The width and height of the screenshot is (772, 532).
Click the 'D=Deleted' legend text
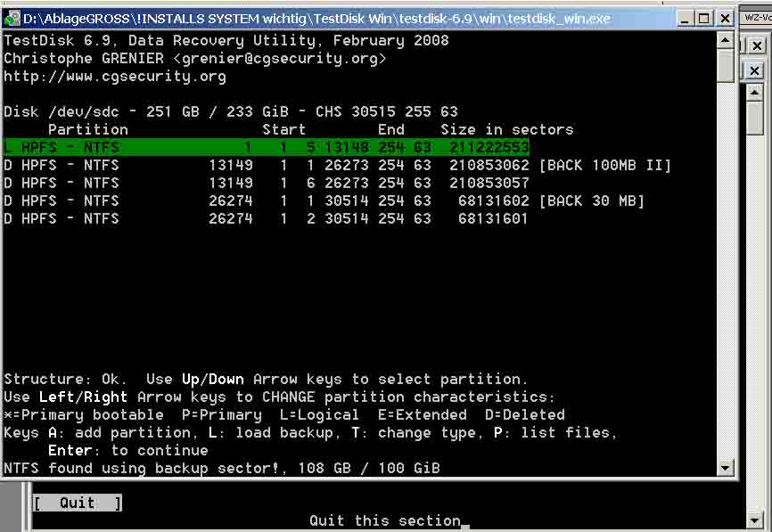[525, 415]
